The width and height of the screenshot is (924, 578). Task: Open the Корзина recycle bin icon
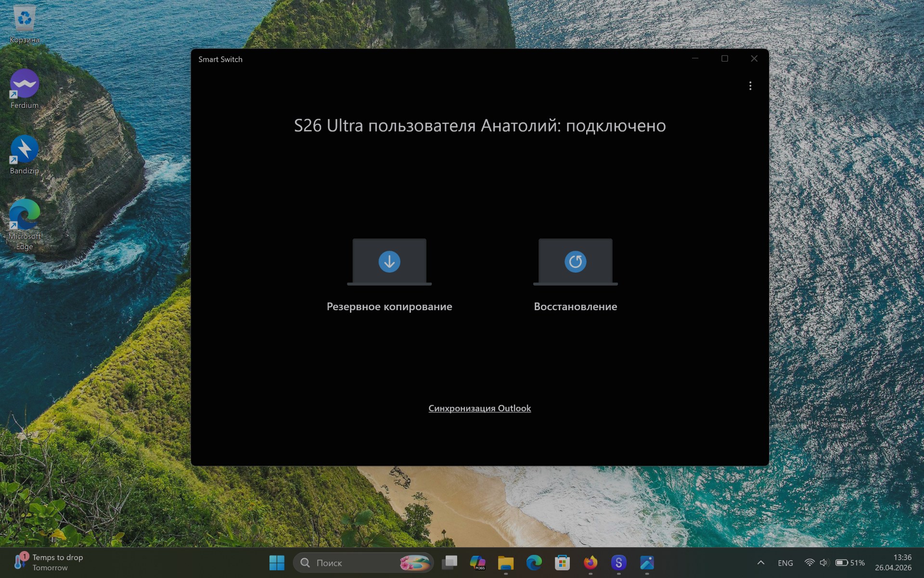[x=25, y=19]
